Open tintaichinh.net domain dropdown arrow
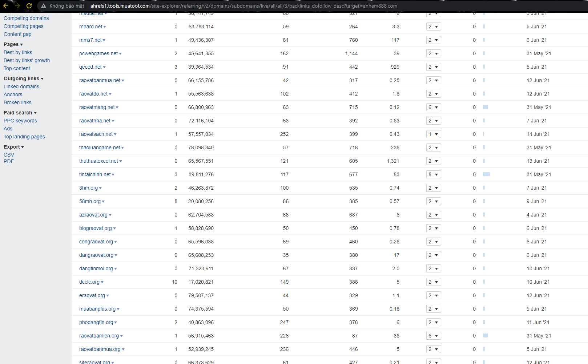Image resolution: width=588 pixels, height=364 pixels. pyautogui.click(x=113, y=175)
